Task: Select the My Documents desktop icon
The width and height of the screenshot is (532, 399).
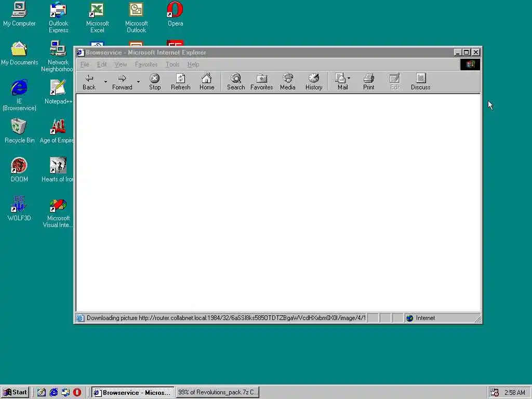Action: [x=19, y=54]
